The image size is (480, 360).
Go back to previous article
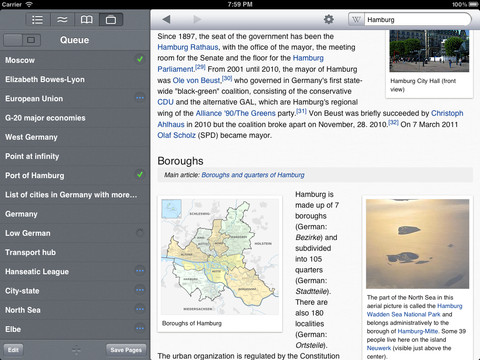pyautogui.click(x=166, y=20)
